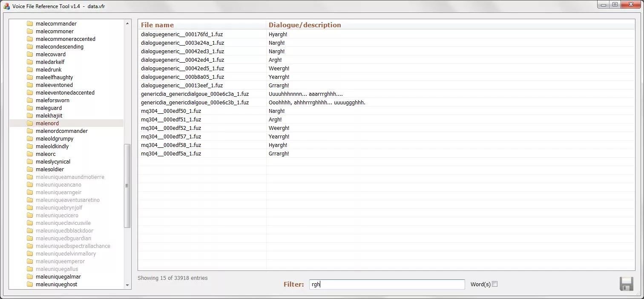
Task: Click the folder icon beside maleoldgrumpy
Action: pos(30,139)
